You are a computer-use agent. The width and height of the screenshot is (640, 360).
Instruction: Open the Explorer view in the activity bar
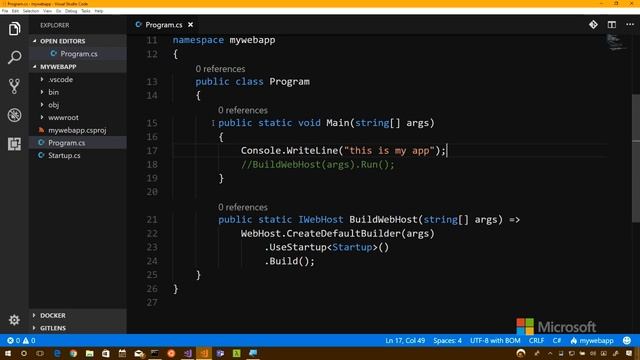tap(14, 29)
